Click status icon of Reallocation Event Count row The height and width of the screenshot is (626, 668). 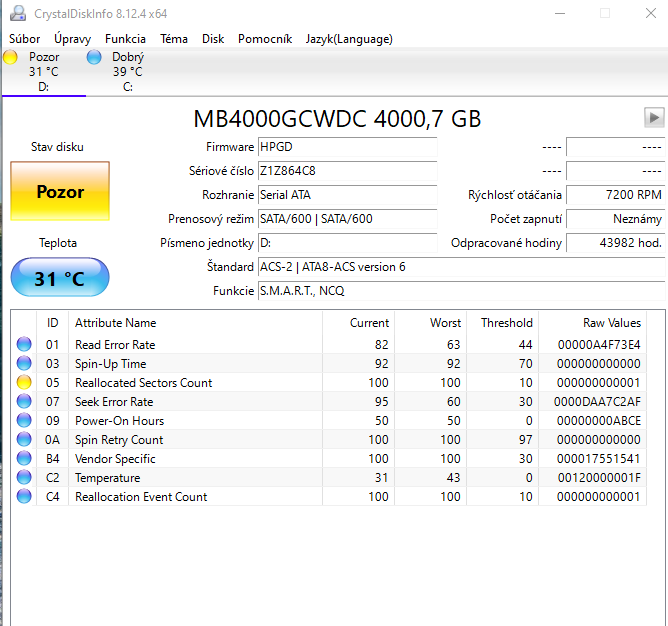pos(24,496)
